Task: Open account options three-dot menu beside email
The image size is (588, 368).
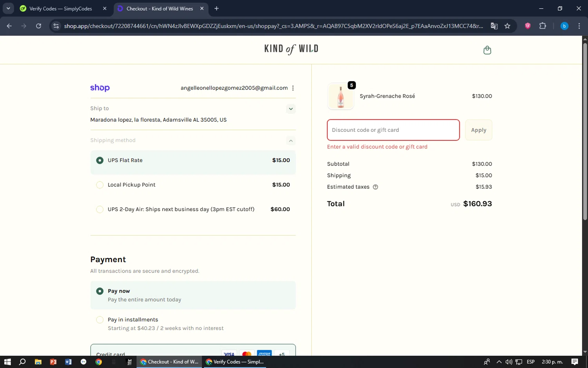Action: pos(293,88)
